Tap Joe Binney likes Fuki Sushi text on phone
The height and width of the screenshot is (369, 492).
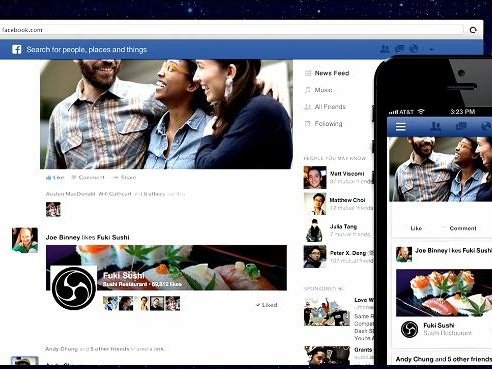tap(453, 251)
